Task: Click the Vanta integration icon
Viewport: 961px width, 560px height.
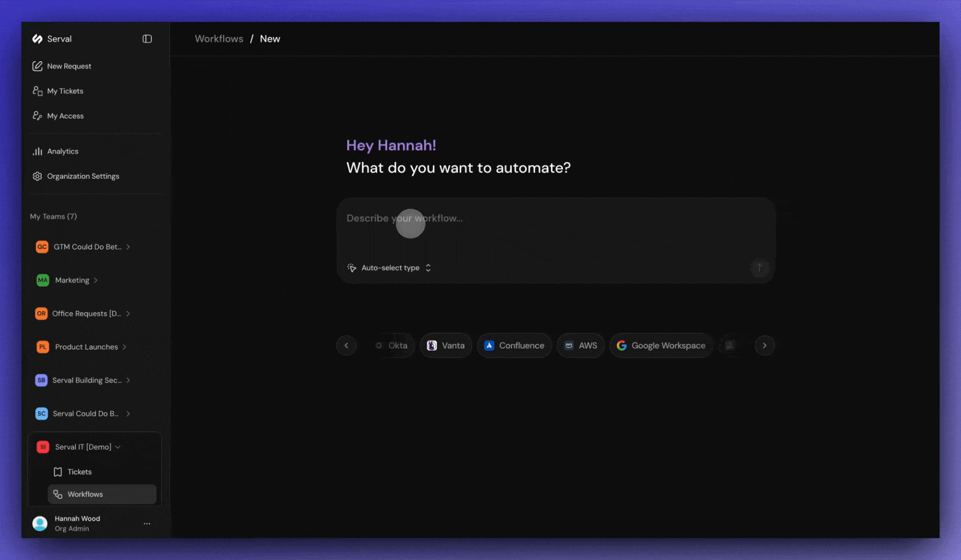Action: pyautogui.click(x=432, y=345)
